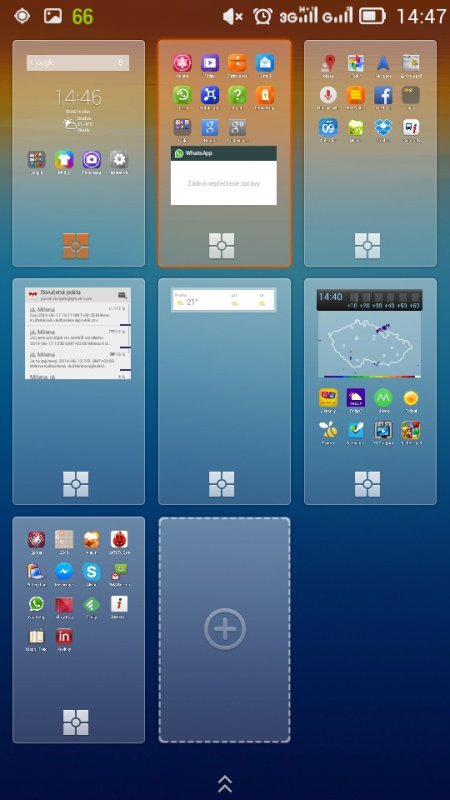Add a new home screen page
Screen dimensions: 450x800
[224, 630]
